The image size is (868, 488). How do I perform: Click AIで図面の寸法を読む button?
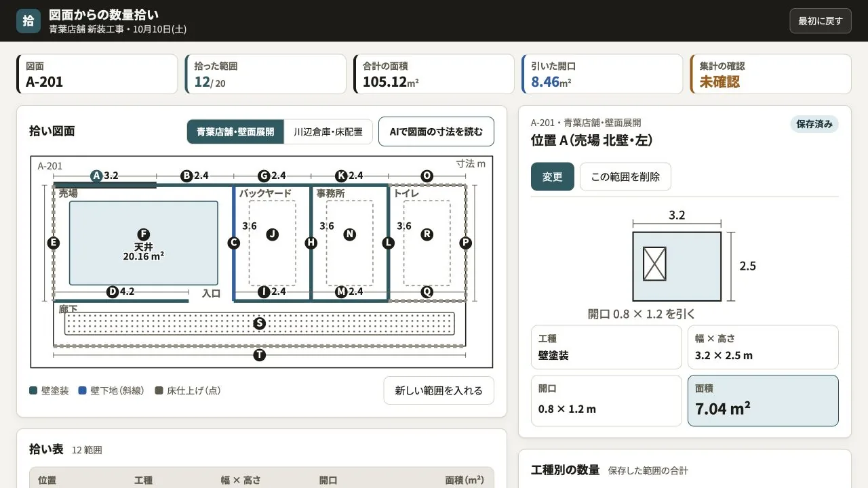tap(436, 131)
